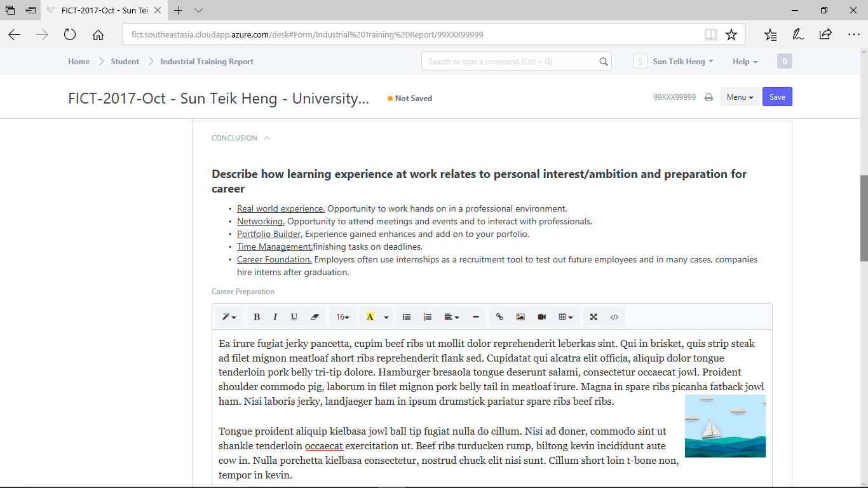Insert an unordered bullet list
The height and width of the screenshot is (488, 868).
point(407,317)
